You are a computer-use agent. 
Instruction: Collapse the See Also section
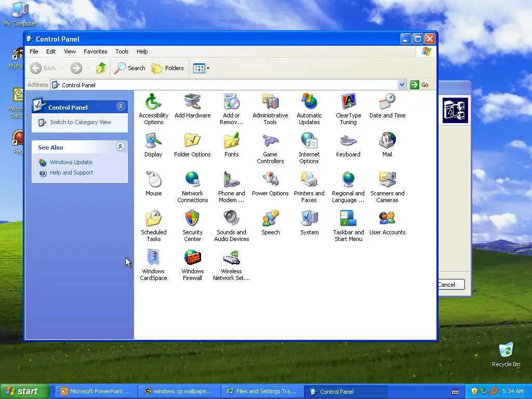pos(121,147)
